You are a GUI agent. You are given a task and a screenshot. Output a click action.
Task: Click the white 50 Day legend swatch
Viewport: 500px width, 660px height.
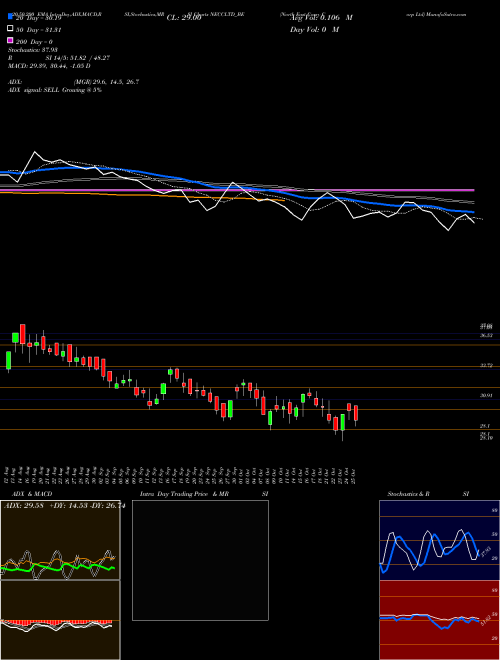(11, 29)
